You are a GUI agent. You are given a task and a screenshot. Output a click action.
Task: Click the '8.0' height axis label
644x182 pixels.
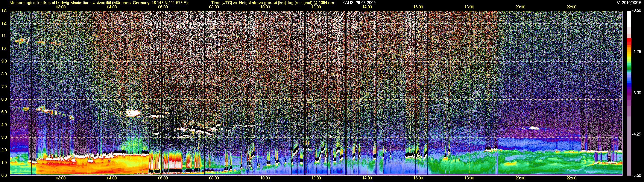pos(4,74)
